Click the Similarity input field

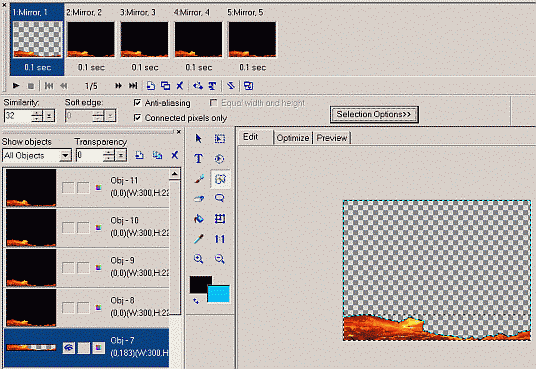(x=17, y=116)
